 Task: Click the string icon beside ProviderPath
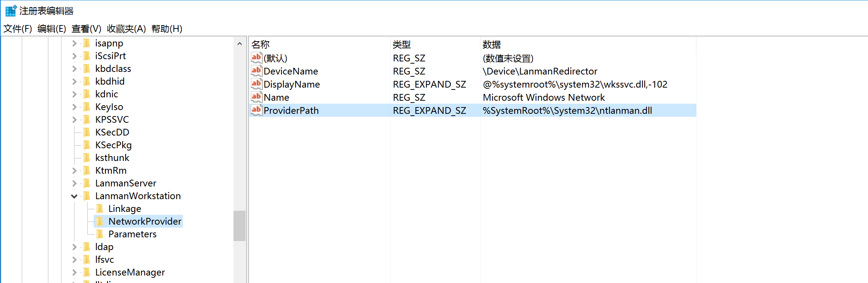pyautogui.click(x=256, y=110)
